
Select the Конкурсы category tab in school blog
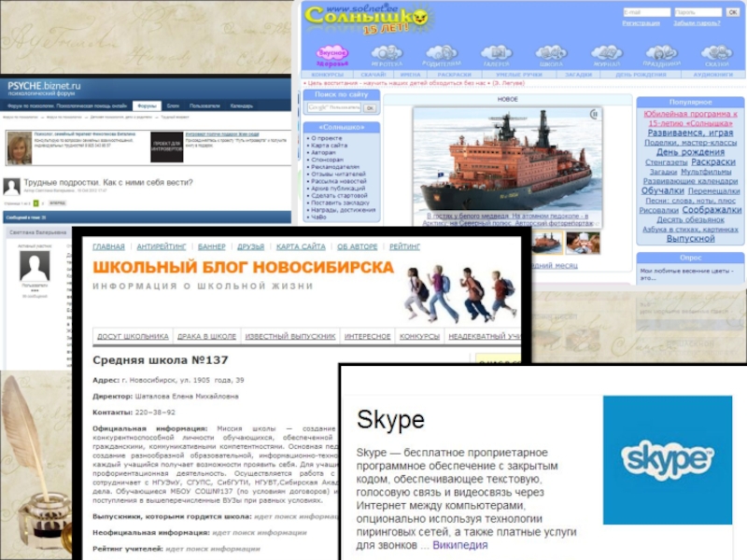[x=419, y=336]
